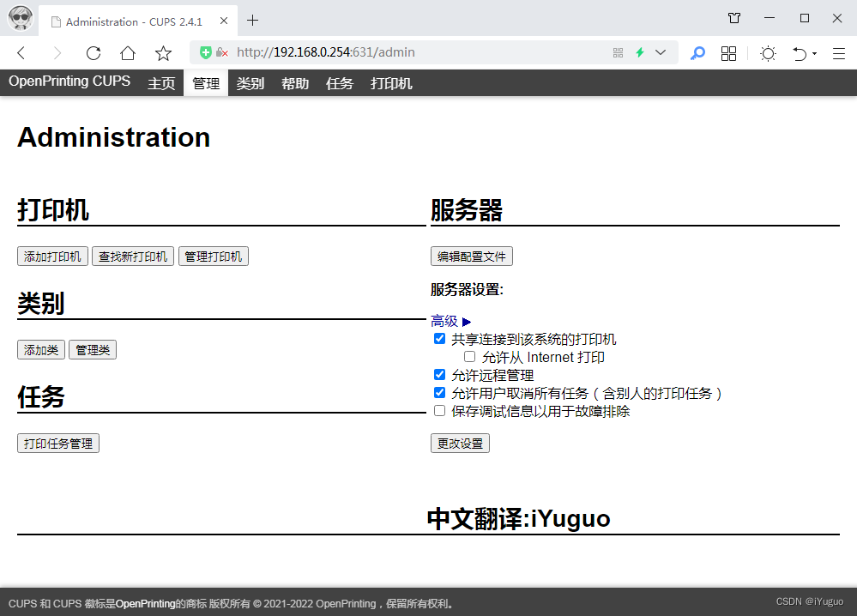Viewport: 857px width, 616px height.
Task: Open dropdown arrow next to undo icon
Action: pyautogui.click(x=814, y=53)
